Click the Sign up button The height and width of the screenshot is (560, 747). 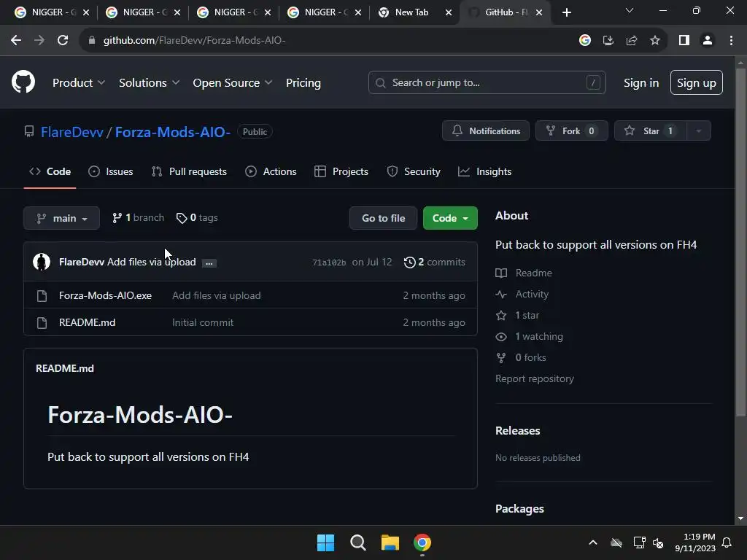(697, 82)
